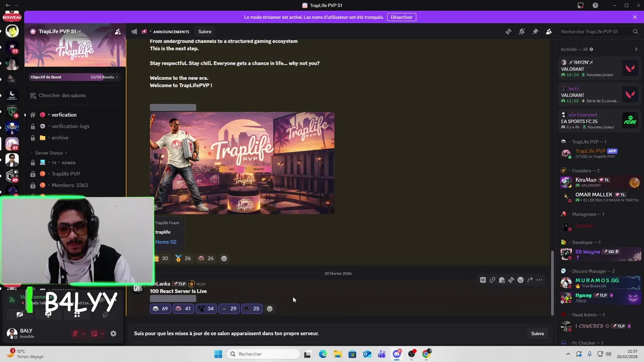Toggle channel notification mute bell icon
This screenshot has width=644, height=362.
[522, 31]
